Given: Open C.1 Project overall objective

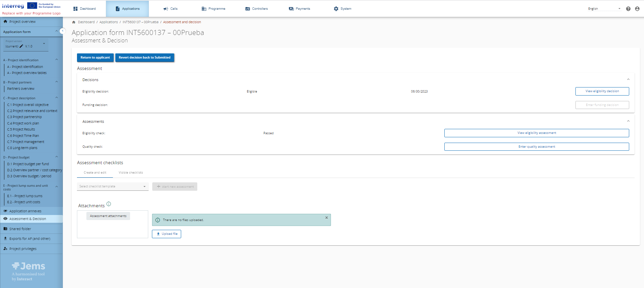Looking at the screenshot, I should [x=28, y=105].
